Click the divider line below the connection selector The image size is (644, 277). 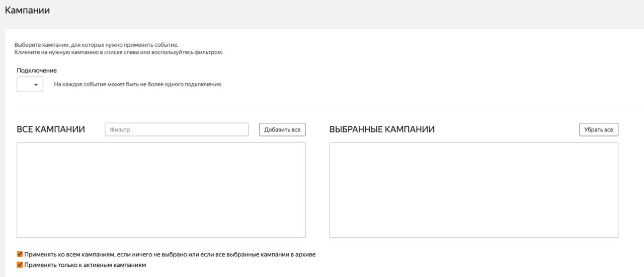(x=322, y=109)
